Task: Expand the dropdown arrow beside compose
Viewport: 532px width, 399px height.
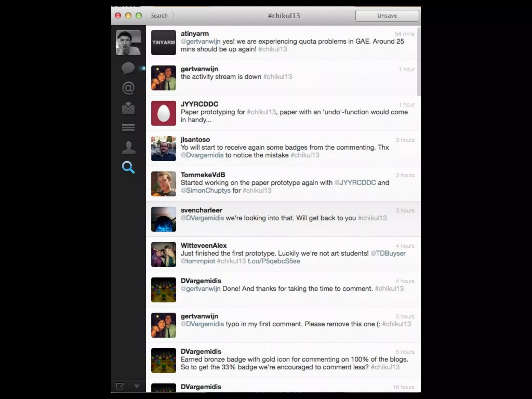Action: 137,386
